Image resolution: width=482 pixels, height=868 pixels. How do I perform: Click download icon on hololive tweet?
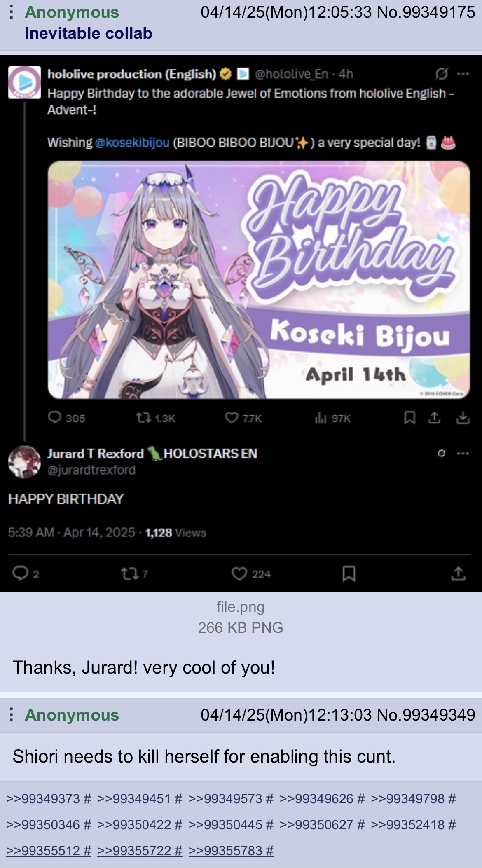coord(463,418)
